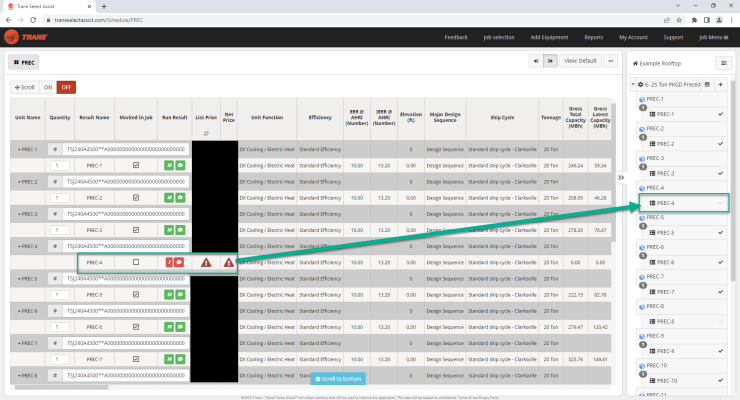Collapse the PREC-5 unit row

19,279
